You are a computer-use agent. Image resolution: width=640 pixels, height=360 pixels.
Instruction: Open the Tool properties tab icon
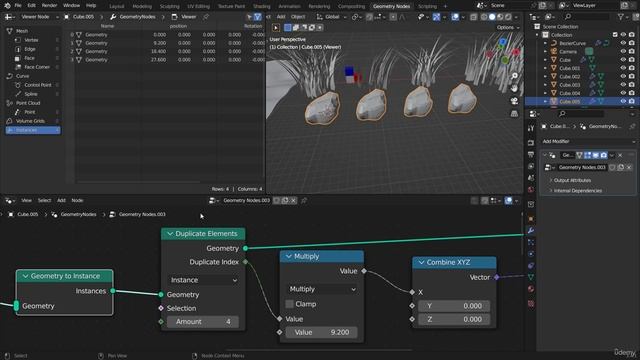pyautogui.click(x=531, y=128)
